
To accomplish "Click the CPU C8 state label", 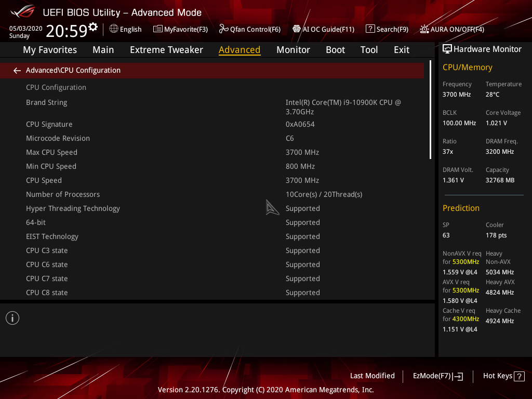I will point(47,292).
